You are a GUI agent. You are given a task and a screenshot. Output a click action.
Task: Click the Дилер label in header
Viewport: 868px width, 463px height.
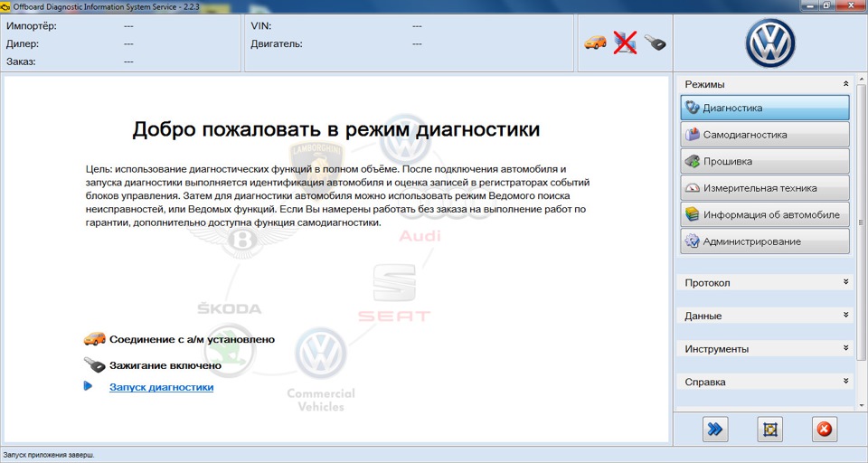22,43
